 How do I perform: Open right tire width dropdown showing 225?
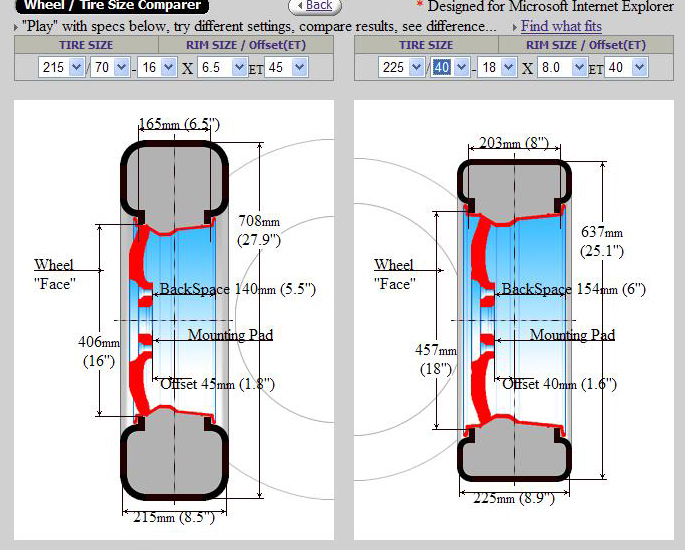tap(401, 67)
